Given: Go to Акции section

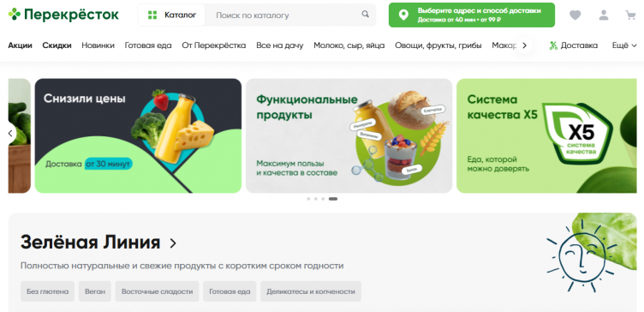Looking at the screenshot, I should tap(21, 45).
